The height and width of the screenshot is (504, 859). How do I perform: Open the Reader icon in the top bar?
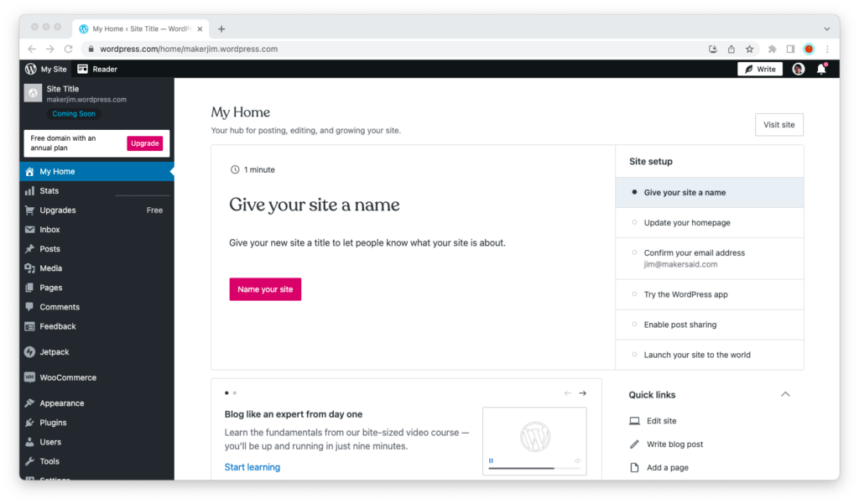tap(83, 69)
